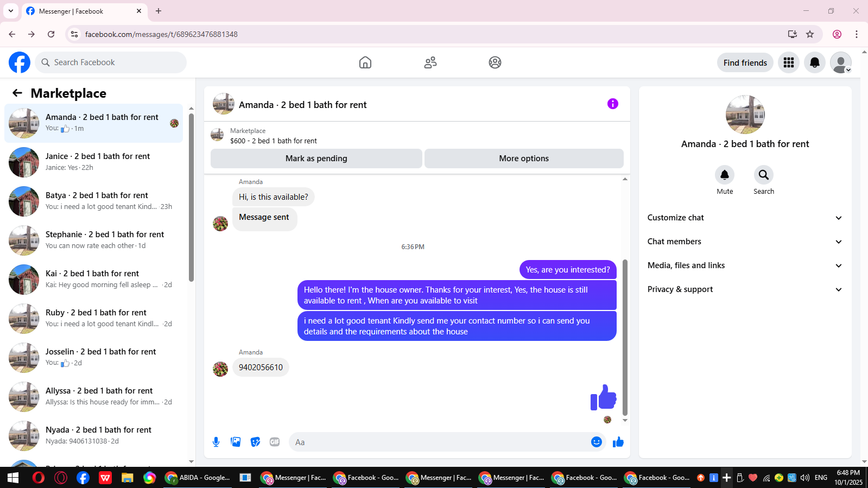Click the ENG language indicator
Viewport: 868px width, 488px height.
[x=821, y=478]
